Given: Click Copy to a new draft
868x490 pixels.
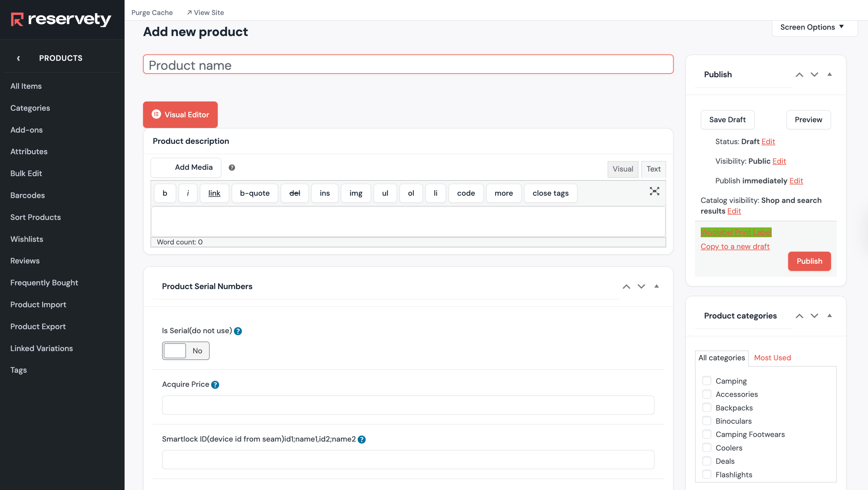Looking at the screenshot, I should 735,246.
